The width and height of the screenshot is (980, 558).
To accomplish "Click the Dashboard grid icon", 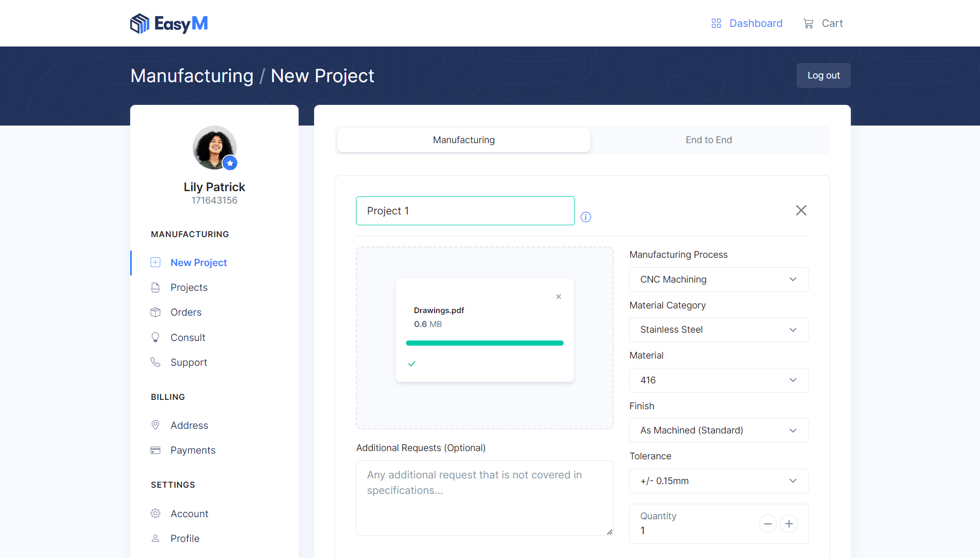I will tap(716, 23).
